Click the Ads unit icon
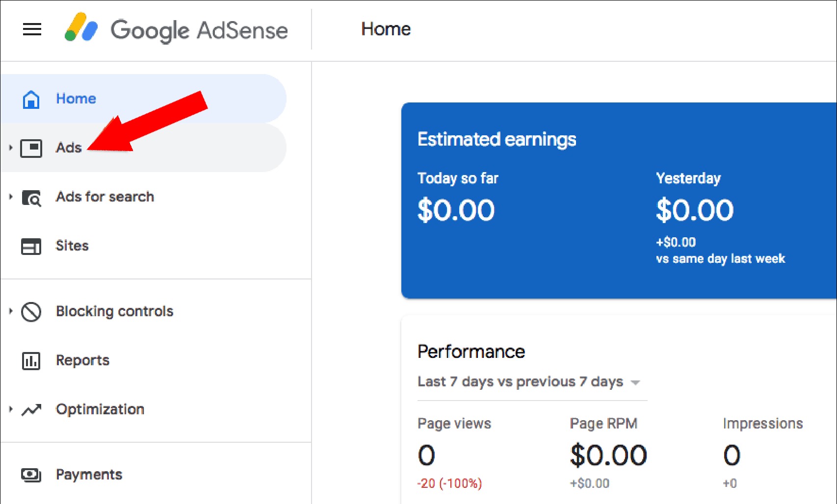 31,148
